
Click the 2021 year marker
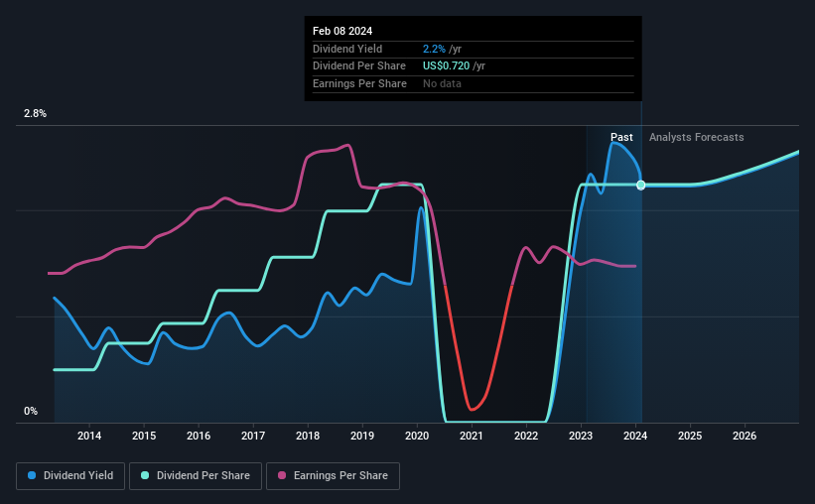point(472,436)
